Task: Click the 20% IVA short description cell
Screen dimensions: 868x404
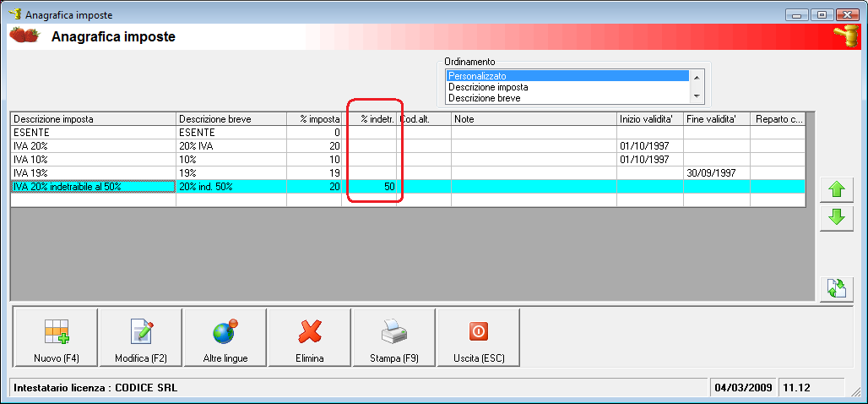Action: (231, 146)
